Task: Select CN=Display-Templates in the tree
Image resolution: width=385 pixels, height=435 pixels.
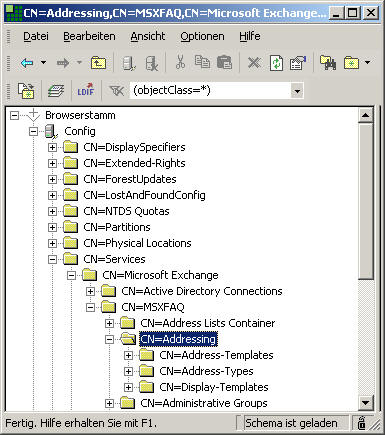Action: point(214,387)
